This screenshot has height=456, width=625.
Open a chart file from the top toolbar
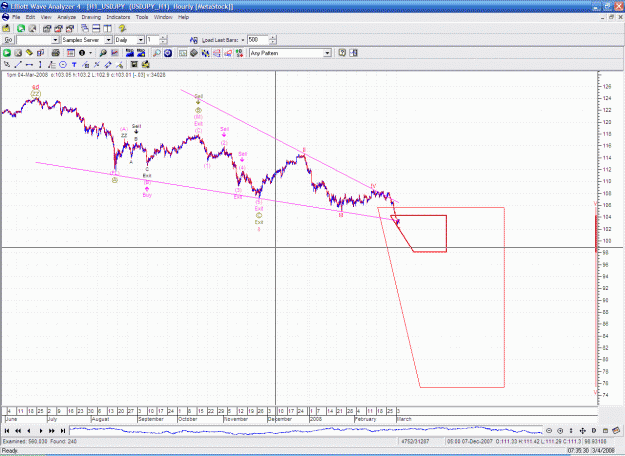tap(6, 28)
